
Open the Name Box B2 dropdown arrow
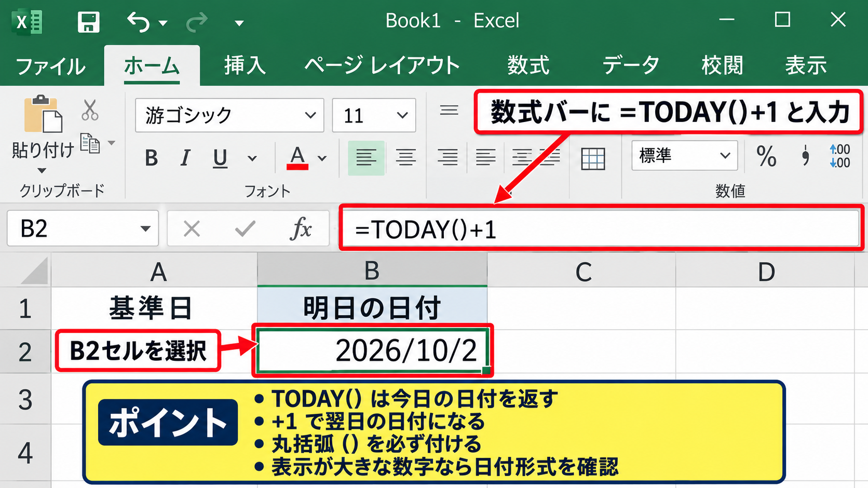click(x=145, y=228)
